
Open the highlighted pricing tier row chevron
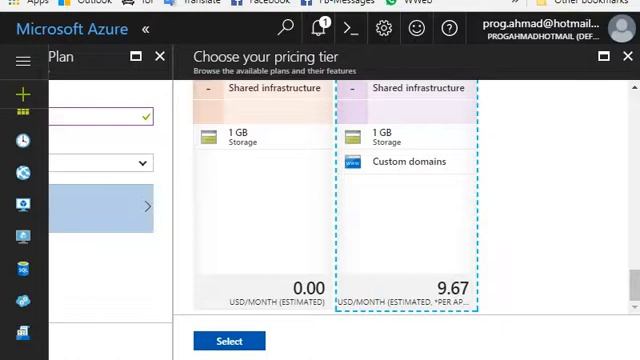coord(147,207)
